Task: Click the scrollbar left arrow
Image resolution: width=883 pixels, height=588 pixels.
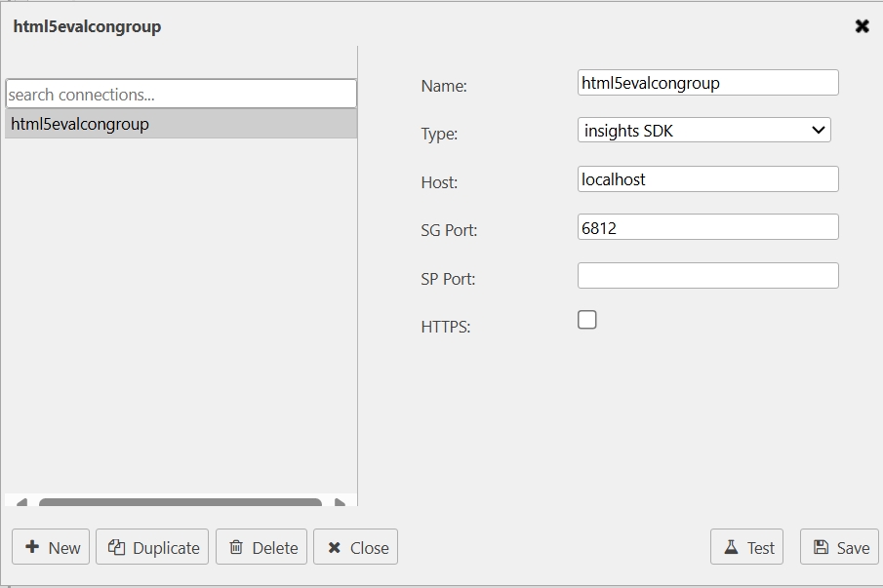Action: coord(21,502)
